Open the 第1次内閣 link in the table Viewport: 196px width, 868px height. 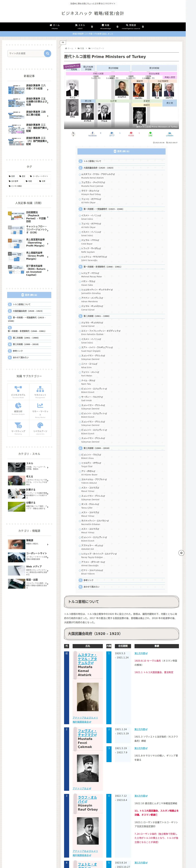pyautogui.click(x=141, y=653)
